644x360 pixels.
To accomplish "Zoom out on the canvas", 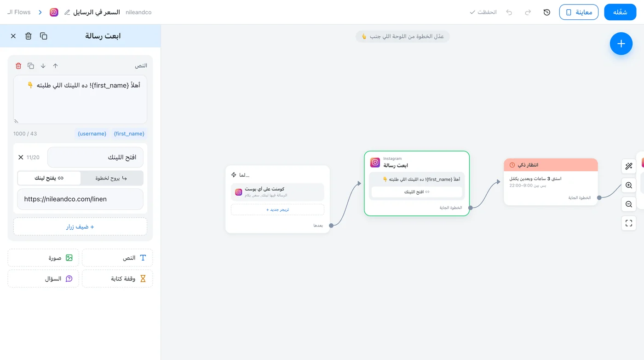I will pyautogui.click(x=629, y=204).
